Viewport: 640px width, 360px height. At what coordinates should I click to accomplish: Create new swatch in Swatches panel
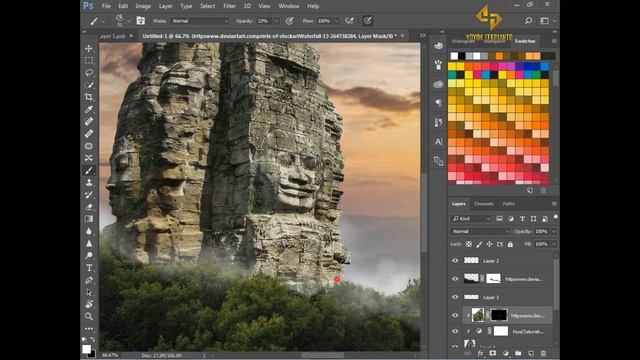click(x=530, y=191)
